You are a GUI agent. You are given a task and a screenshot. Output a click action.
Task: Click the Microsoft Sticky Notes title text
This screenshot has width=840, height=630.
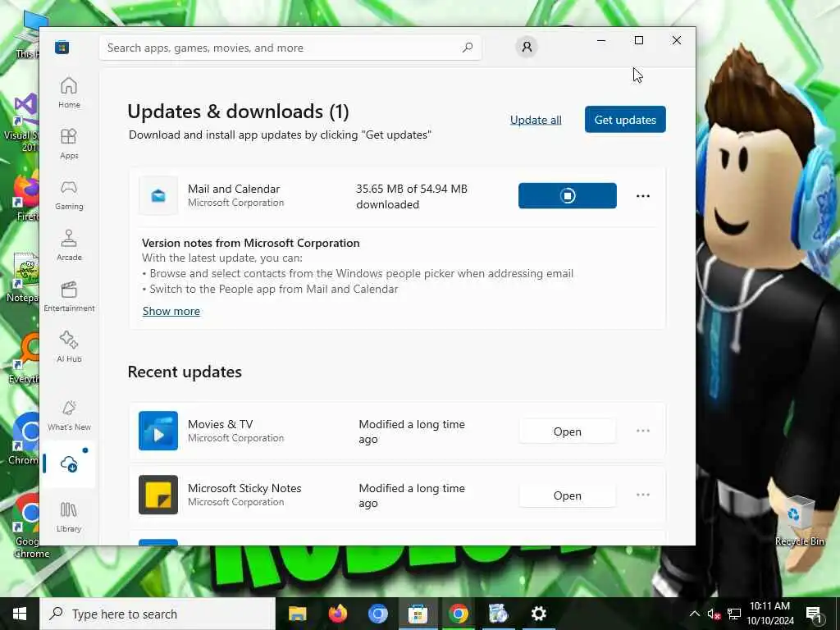[x=244, y=488]
